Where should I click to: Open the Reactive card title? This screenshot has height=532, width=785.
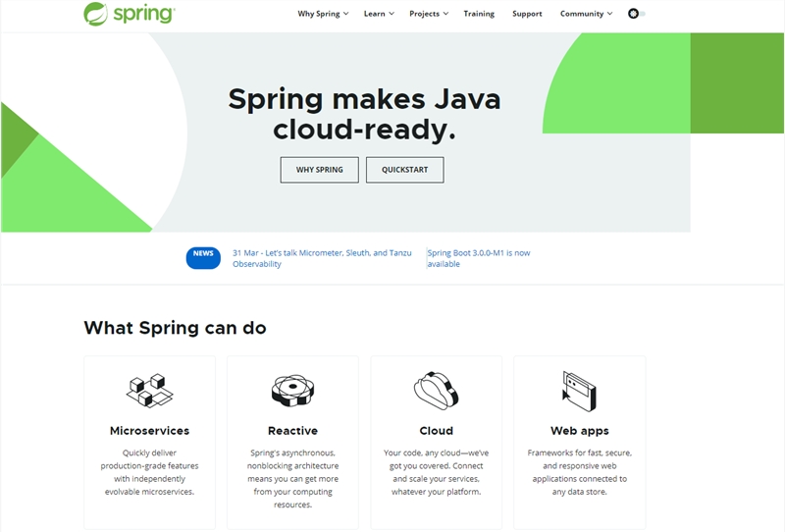[292, 431]
